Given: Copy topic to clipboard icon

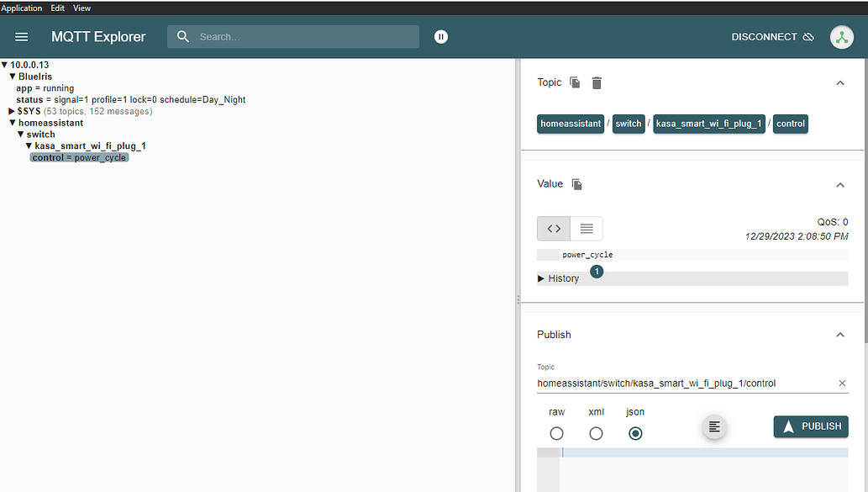Looking at the screenshot, I should [575, 82].
